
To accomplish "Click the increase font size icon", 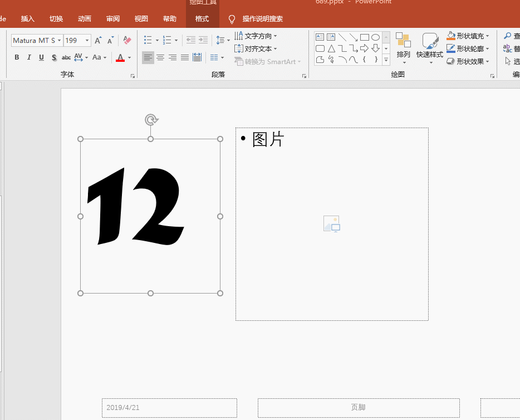I will coord(98,41).
